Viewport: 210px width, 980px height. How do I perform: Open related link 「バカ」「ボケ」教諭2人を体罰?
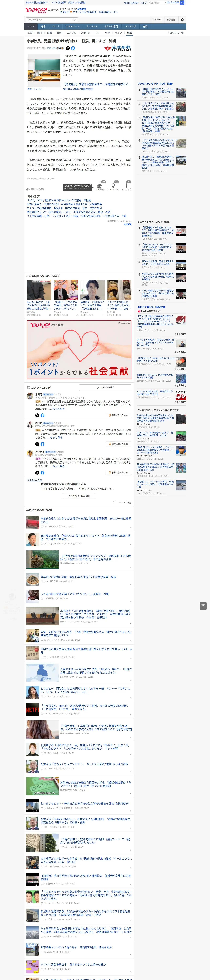pyautogui.click(x=59, y=200)
